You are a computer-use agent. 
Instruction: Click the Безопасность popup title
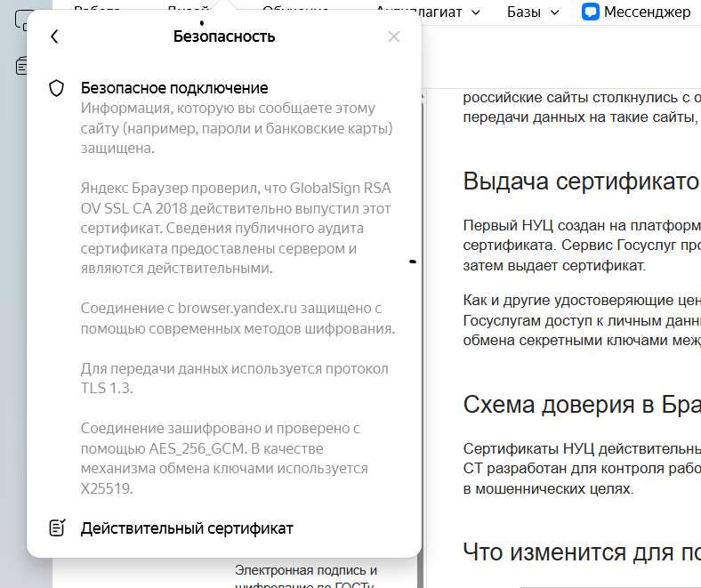tap(224, 36)
